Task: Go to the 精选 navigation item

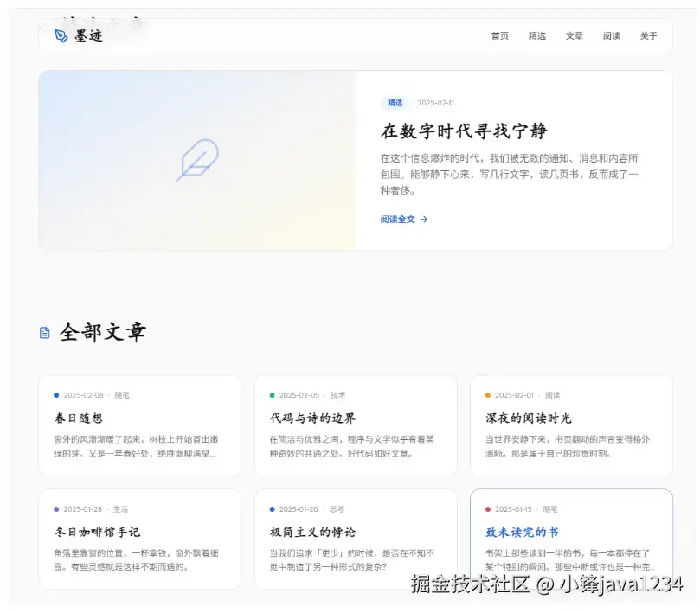Action: 536,35
